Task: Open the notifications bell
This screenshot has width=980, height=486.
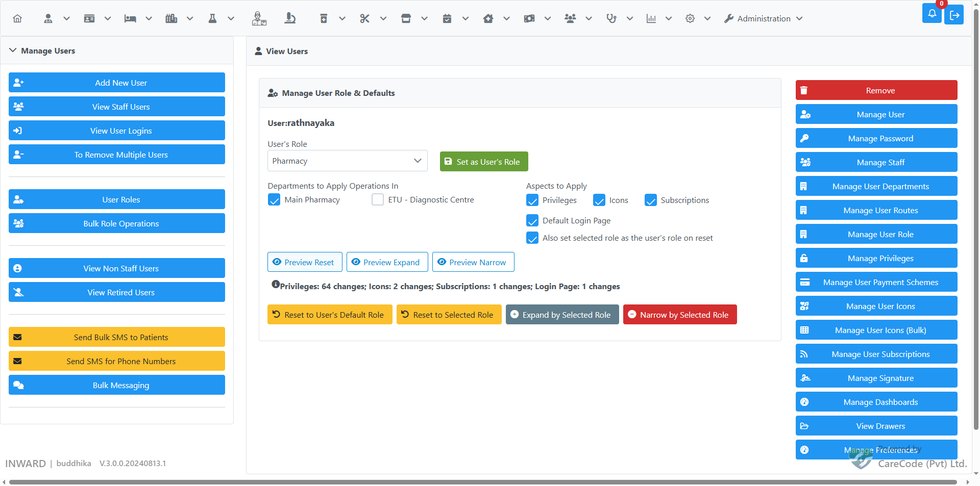Action: pos(932,14)
